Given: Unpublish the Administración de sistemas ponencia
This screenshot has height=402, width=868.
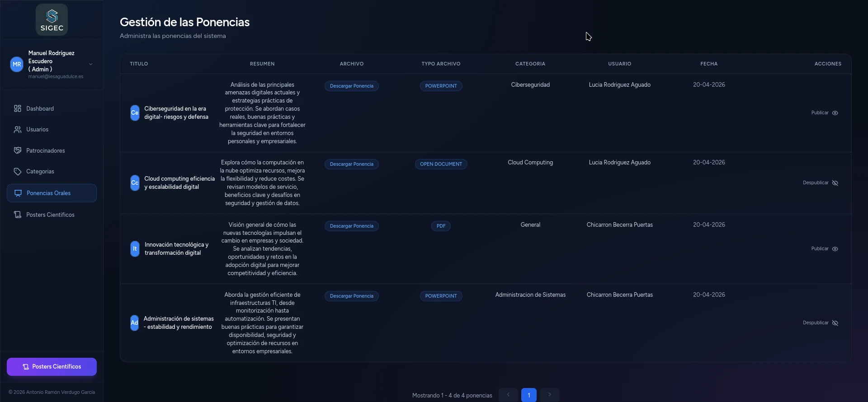Looking at the screenshot, I should pyautogui.click(x=835, y=323).
